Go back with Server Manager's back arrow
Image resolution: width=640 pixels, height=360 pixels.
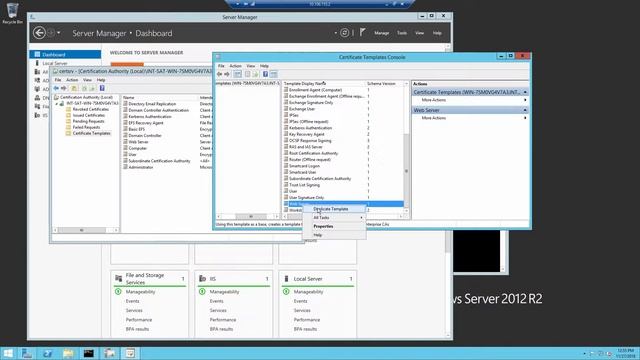tap(39, 33)
